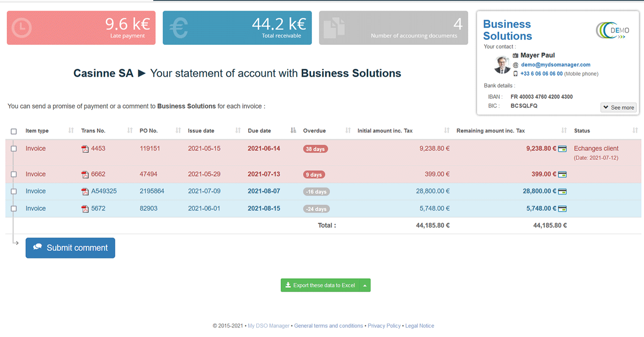Viewport: 644px width, 337px height.
Task: Open the Excel export dropdown arrow
Action: [364, 285]
